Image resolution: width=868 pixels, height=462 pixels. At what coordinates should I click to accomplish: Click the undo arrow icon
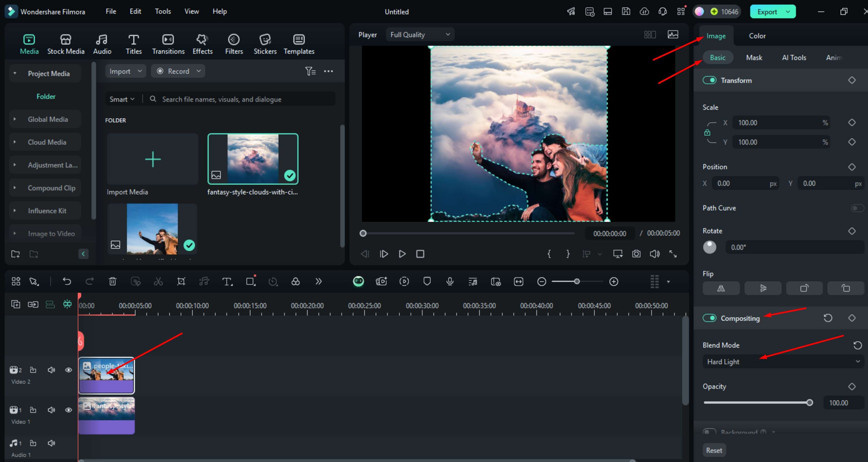pos(67,281)
